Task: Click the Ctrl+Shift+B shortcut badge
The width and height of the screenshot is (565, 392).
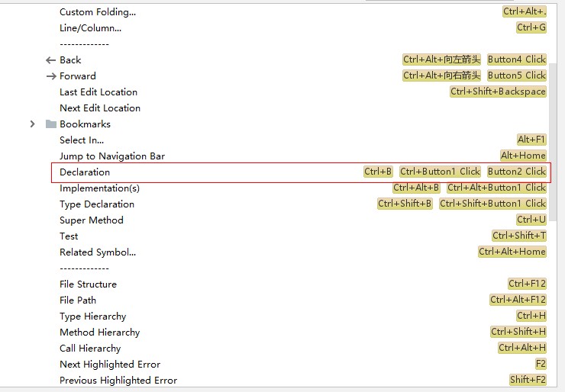Action: coord(405,204)
